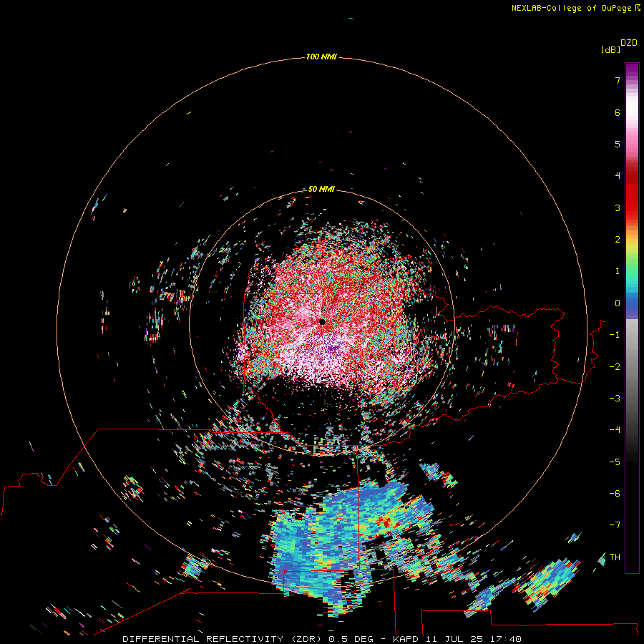The width and height of the screenshot is (644, 644).
Task: Click the black radar site dot
Action: point(323,322)
